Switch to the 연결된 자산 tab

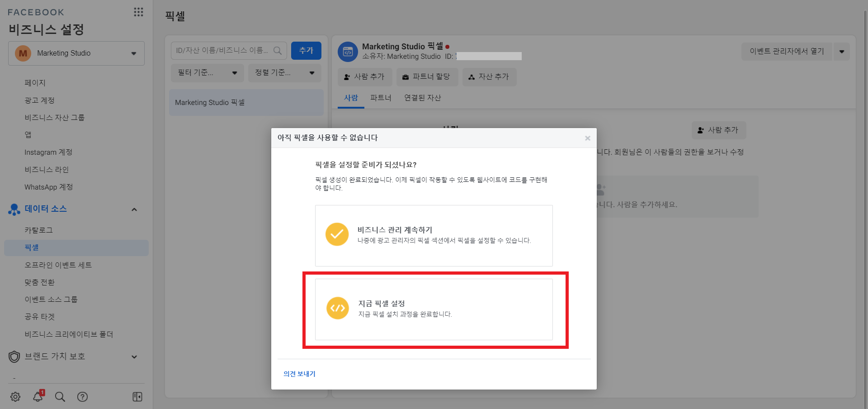(422, 98)
